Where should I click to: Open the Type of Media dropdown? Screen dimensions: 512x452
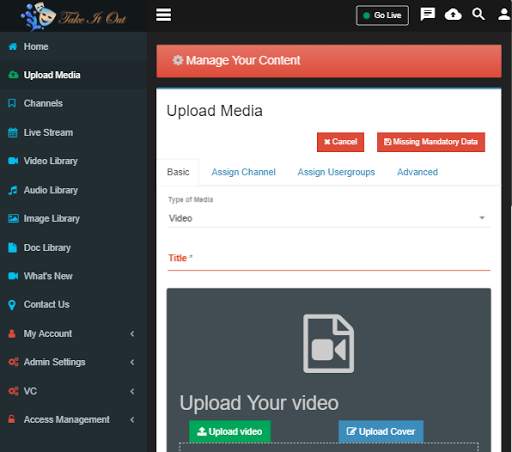[x=329, y=218]
